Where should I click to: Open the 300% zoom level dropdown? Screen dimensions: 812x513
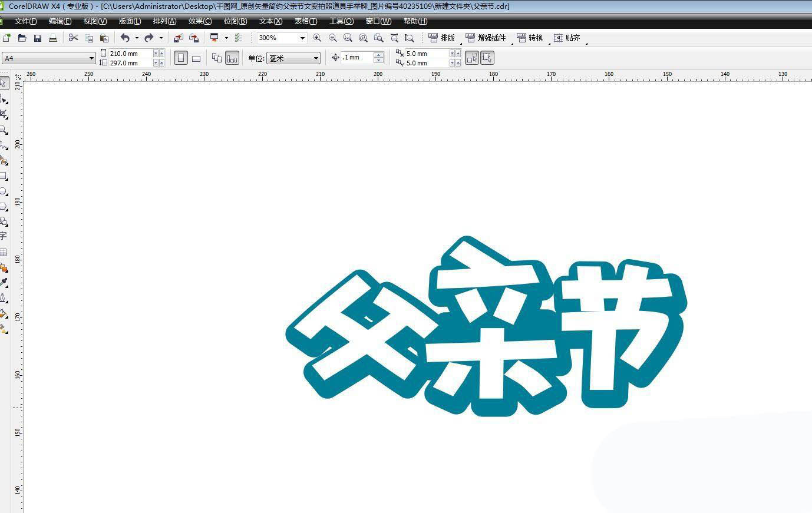point(302,38)
